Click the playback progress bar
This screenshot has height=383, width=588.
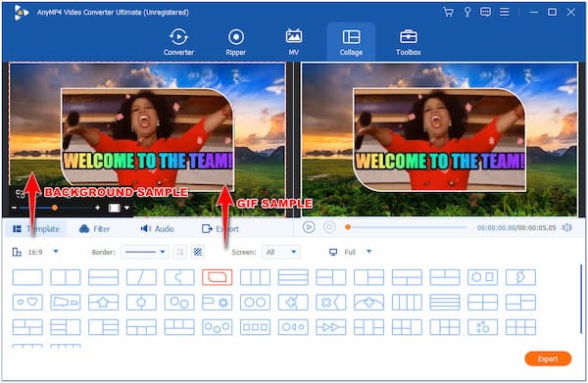406,227
